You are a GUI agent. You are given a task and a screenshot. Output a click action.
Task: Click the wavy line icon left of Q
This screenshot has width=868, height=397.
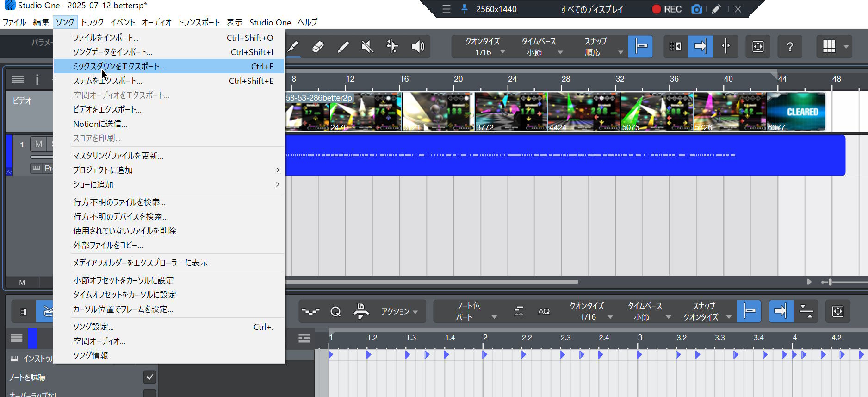coord(310,311)
